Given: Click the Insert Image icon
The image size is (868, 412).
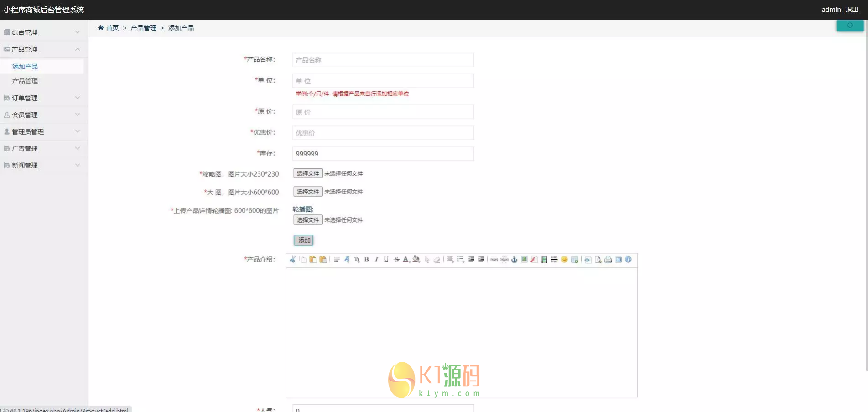Looking at the screenshot, I should (x=524, y=260).
